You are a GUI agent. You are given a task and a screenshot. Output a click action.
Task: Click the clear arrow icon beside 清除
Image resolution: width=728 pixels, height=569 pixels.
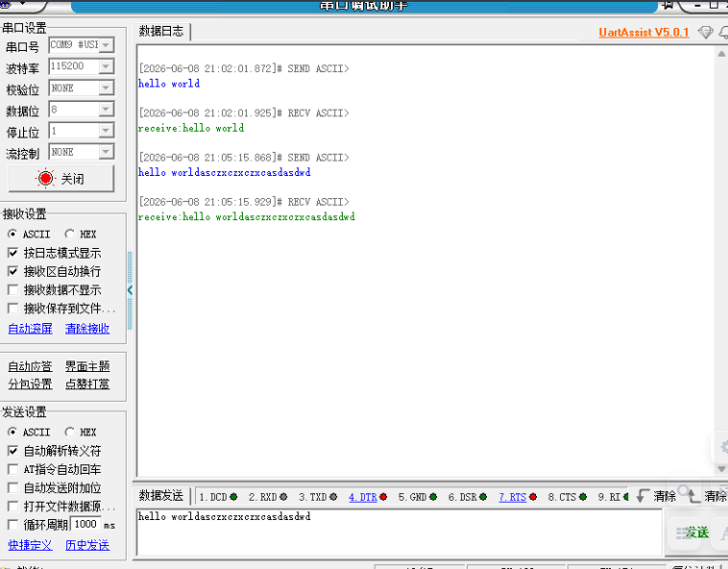(643, 496)
